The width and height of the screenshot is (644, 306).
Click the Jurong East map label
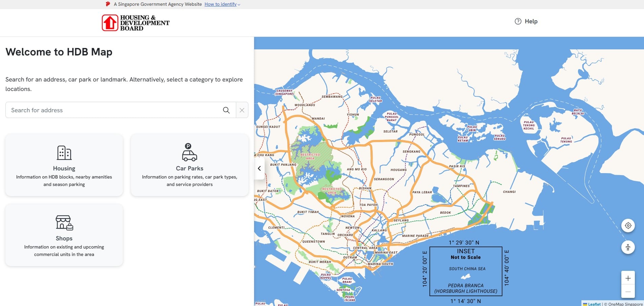(x=261, y=200)
